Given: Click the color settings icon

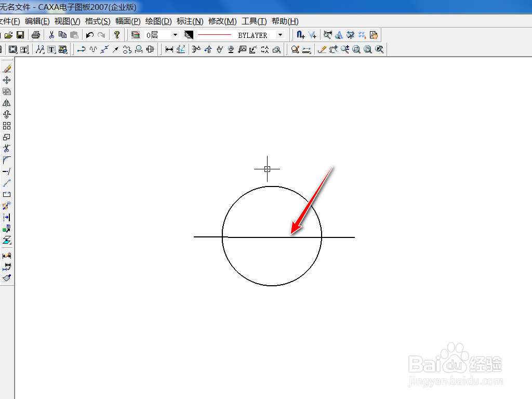Looking at the screenshot, I should coord(189,35).
